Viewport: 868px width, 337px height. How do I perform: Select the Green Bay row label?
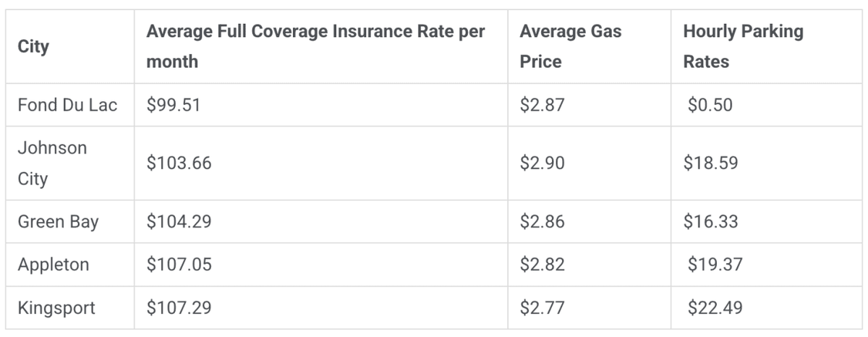[58, 221]
